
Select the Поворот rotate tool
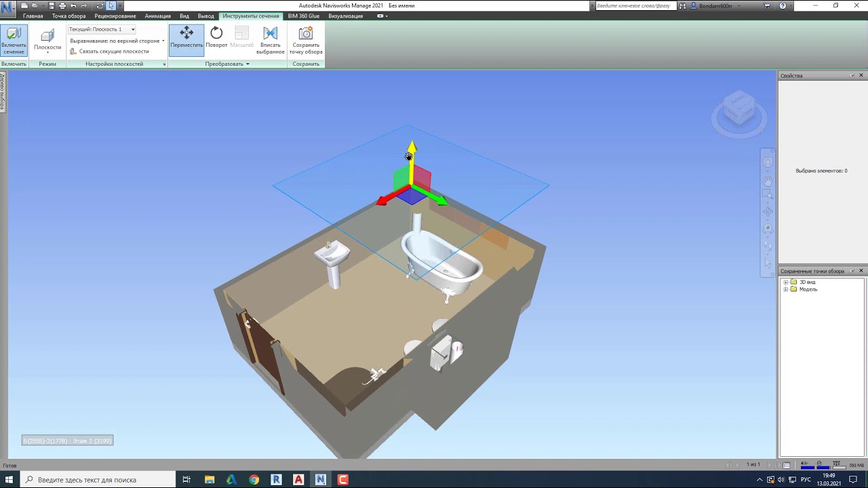click(x=216, y=37)
